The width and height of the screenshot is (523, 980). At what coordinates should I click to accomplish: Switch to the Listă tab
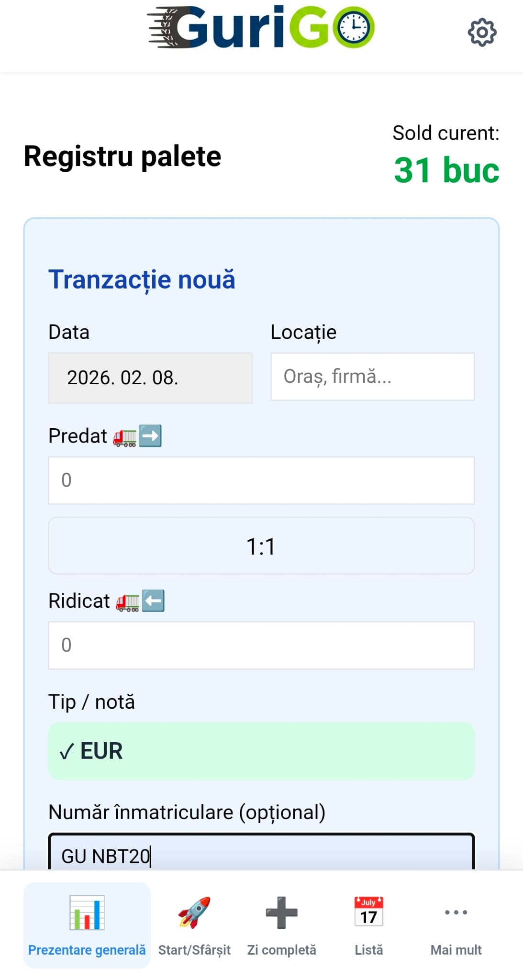(x=368, y=950)
